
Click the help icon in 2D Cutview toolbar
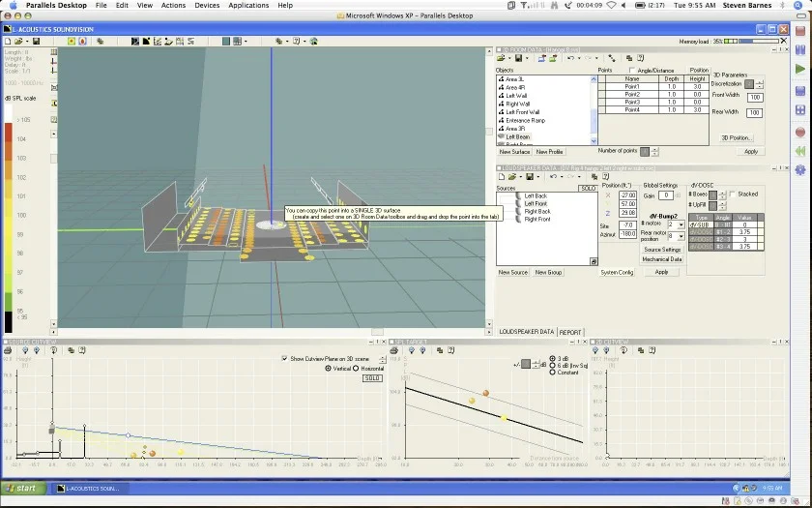tap(652, 350)
